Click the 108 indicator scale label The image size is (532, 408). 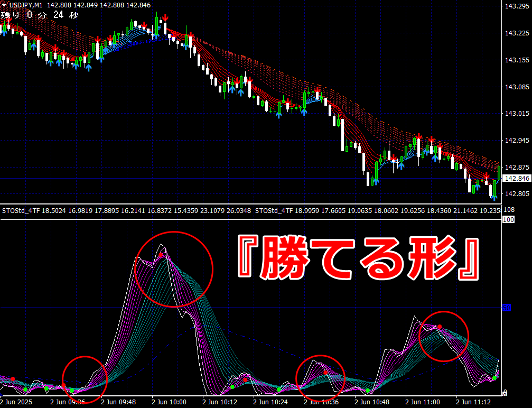[x=509, y=210]
